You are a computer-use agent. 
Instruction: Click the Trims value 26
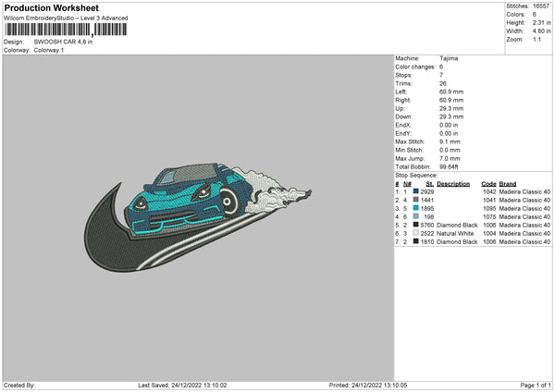tap(443, 83)
